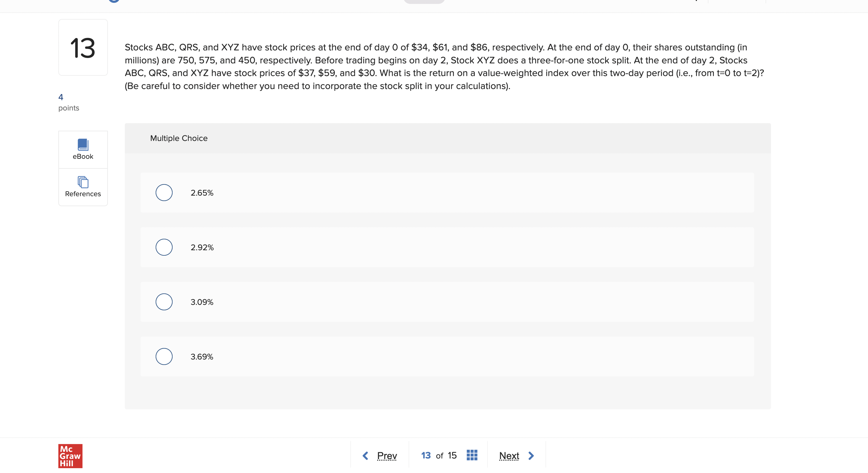Viewport: 868px width, 473px height.
Task: Open the References resource
Action: (83, 187)
